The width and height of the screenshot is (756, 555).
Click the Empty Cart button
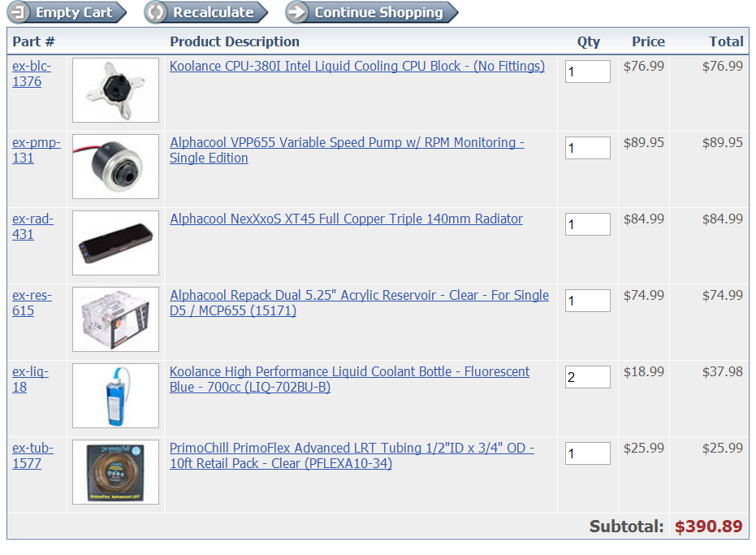[x=67, y=12]
